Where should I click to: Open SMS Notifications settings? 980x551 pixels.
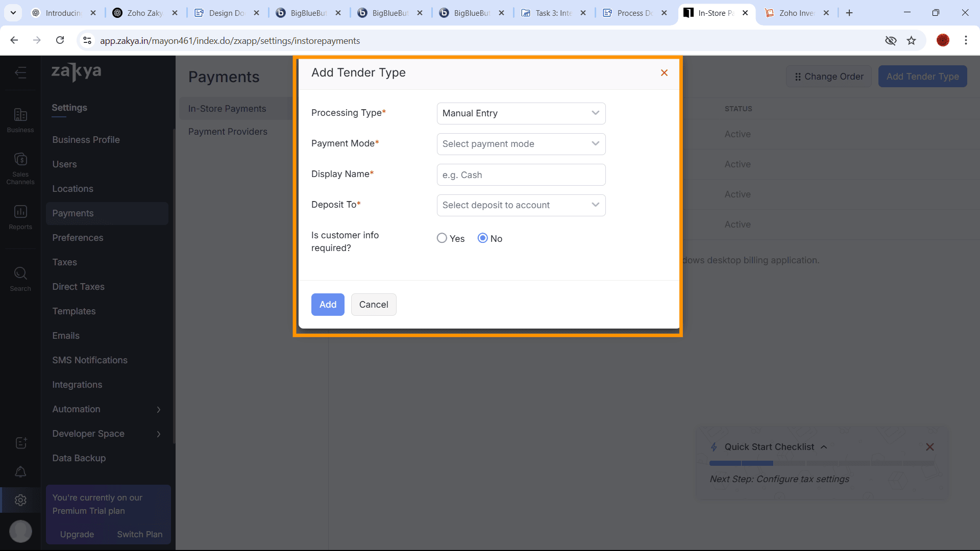click(90, 360)
